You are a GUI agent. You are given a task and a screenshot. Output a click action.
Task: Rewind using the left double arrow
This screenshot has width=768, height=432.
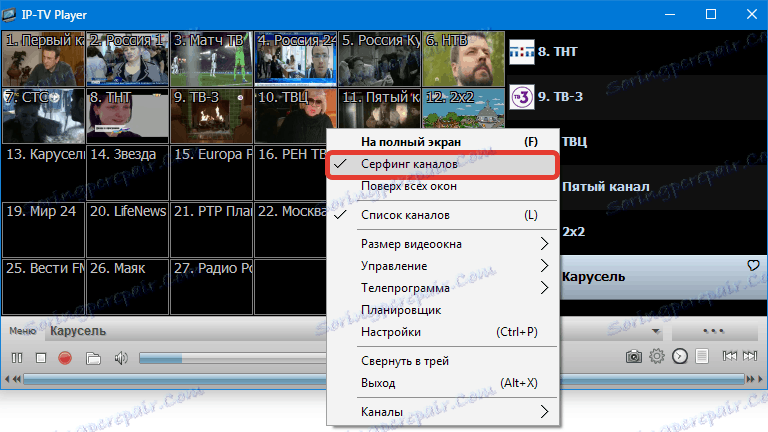pyautogui.click(x=17, y=379)
